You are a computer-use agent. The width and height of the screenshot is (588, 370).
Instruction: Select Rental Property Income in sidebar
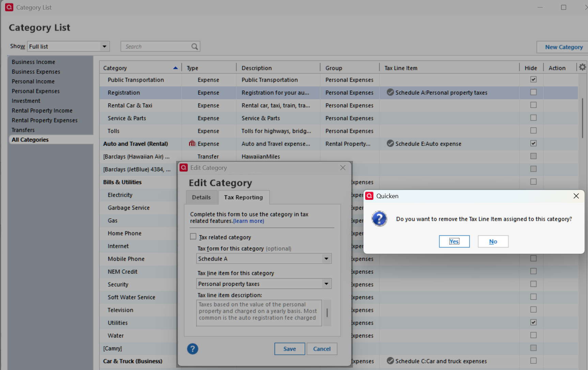point(42,110)
